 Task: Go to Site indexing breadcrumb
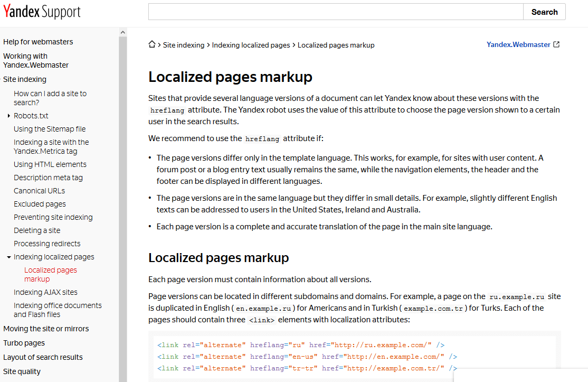(183, 45)
